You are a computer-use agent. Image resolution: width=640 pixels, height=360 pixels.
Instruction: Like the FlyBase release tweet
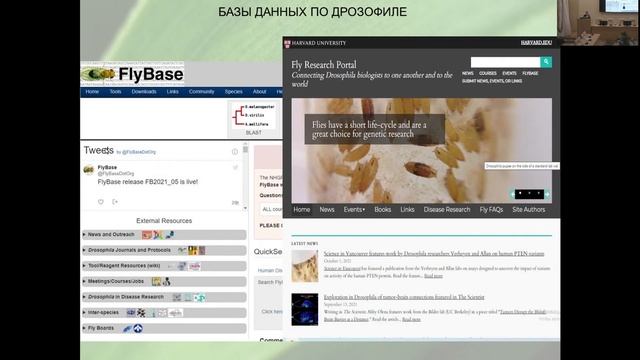coord(101,202)
